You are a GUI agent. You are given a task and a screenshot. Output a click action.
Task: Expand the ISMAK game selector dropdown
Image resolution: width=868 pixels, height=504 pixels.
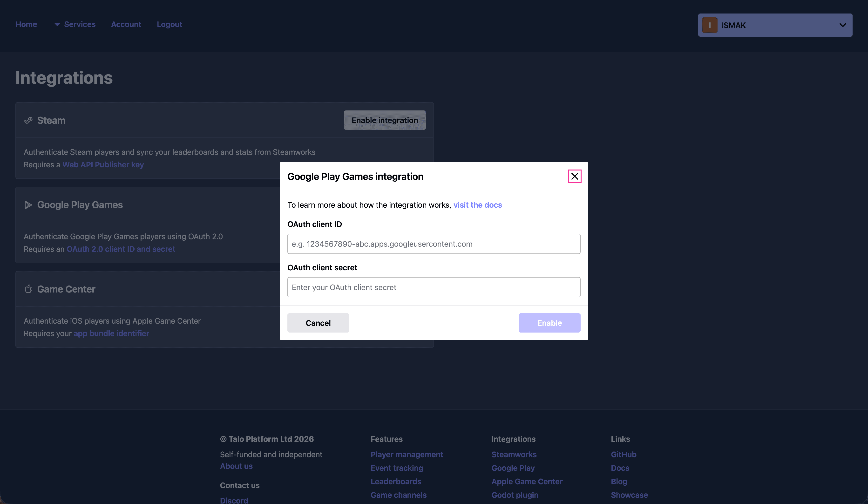775,25
